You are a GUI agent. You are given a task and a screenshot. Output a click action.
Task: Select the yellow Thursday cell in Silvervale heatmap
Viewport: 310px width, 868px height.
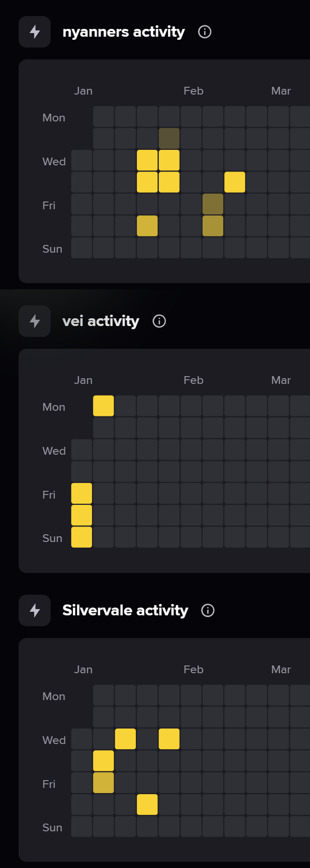pos(103,761)
